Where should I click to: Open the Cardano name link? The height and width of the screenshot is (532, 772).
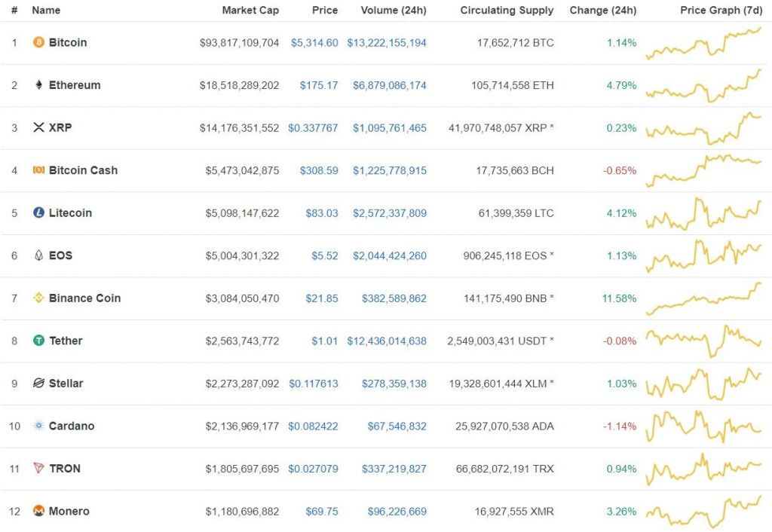(x=72, y=426)
